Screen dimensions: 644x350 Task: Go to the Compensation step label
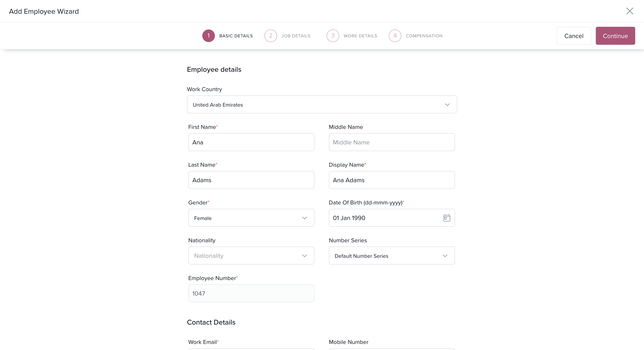[x=424, y=36]
